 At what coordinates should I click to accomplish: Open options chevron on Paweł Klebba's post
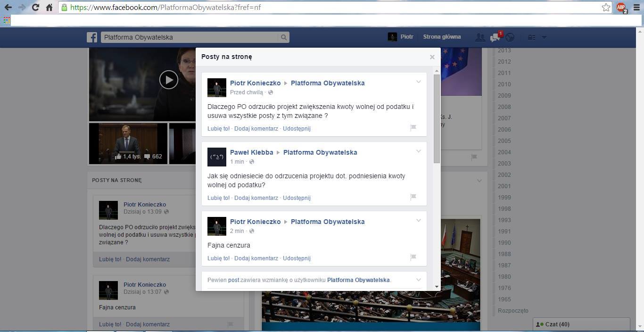(x=418, y=151)
